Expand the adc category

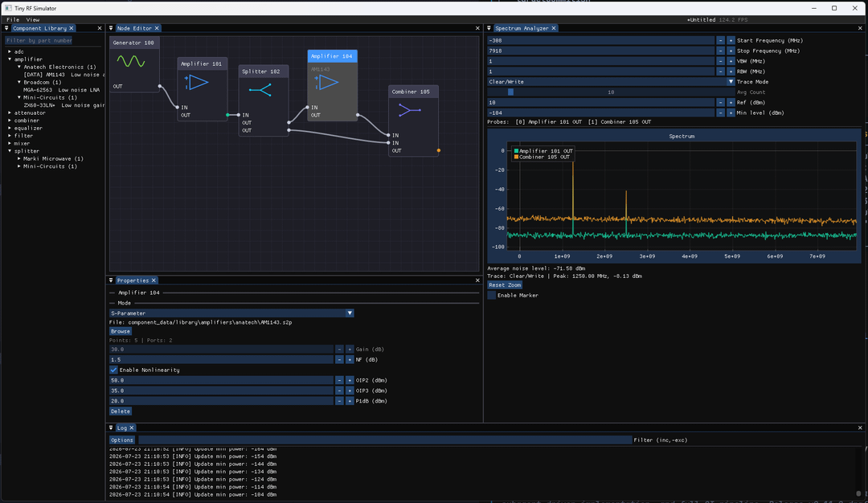click(10, 51)
